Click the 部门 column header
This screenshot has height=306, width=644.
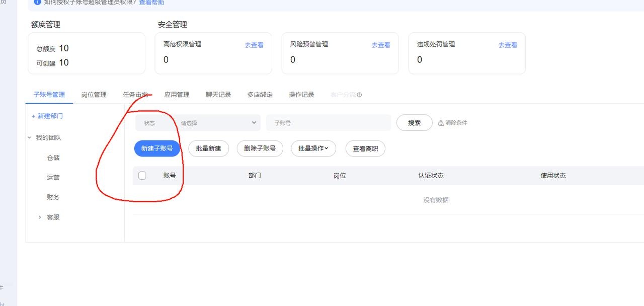tap(255, 176)
